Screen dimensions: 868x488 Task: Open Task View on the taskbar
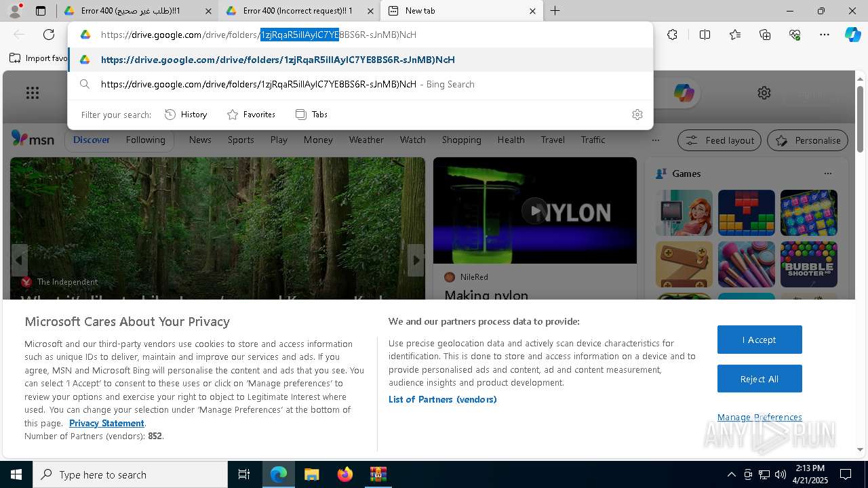244,474
